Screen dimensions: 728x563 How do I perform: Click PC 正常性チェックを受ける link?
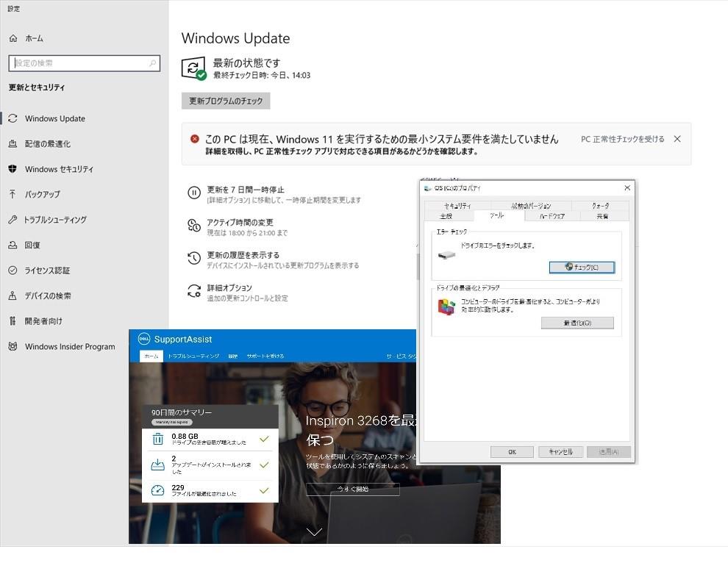point(623,139)
